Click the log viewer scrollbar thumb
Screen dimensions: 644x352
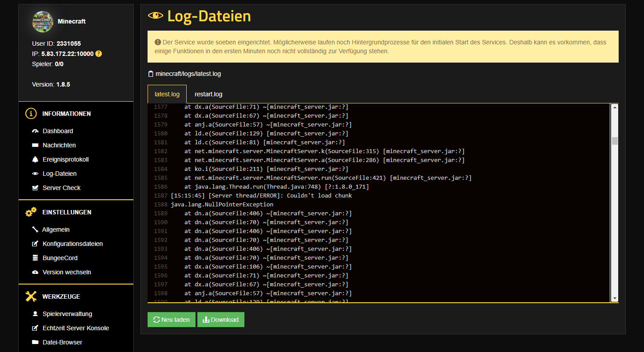coord(615,141)
